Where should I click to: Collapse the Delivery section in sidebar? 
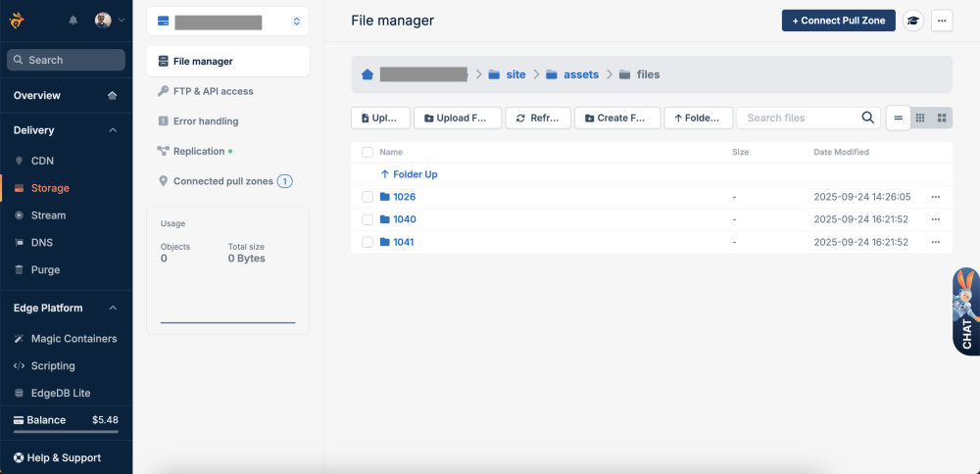[x=112, y=130]
